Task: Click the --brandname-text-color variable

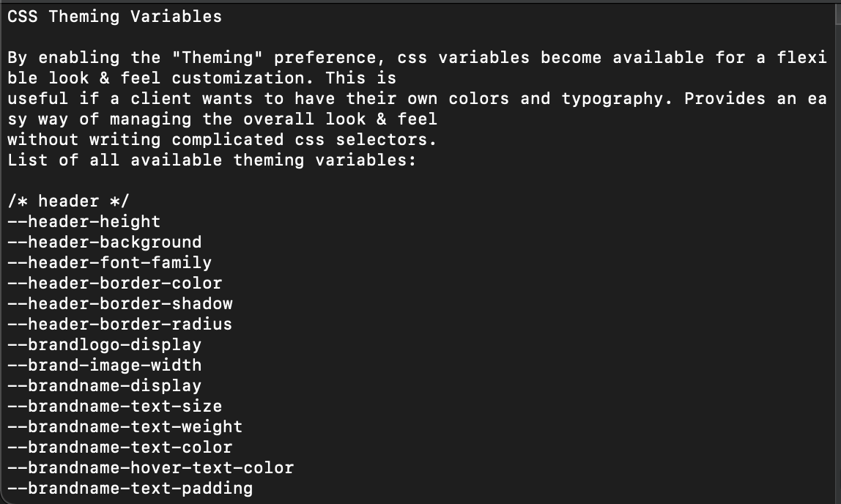Action: (119, 447)
